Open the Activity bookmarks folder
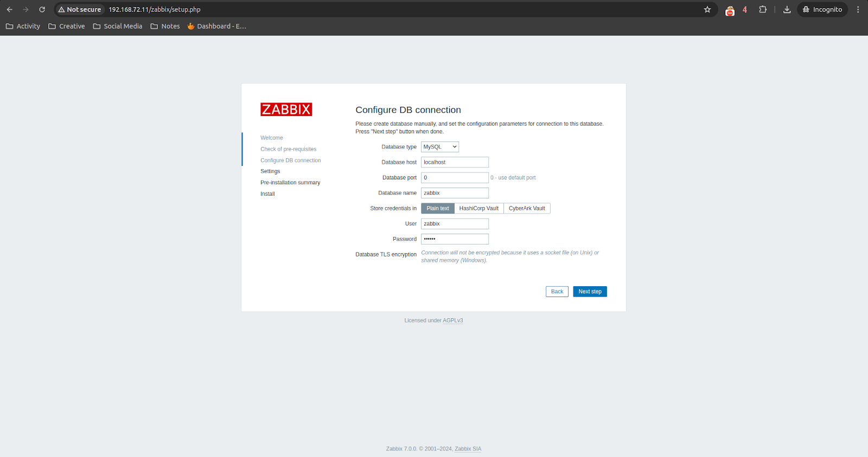The height and width of the screenshot is (457, 868). coord(23,26)
